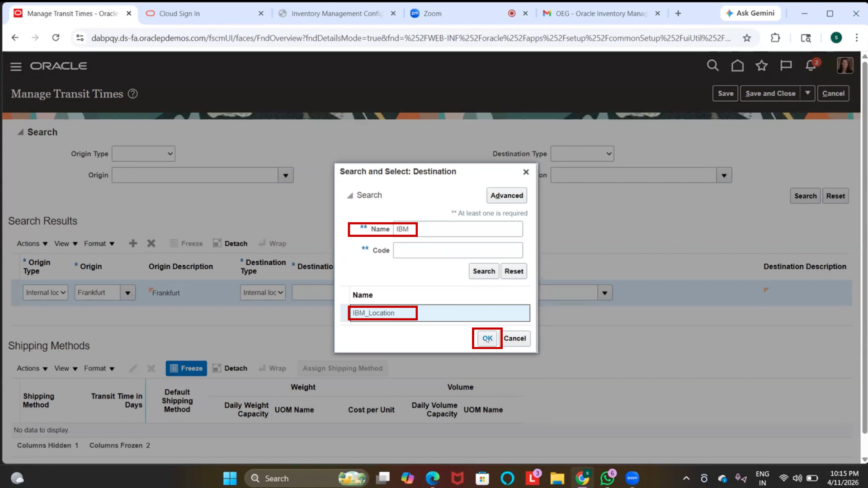Click the Reset button next to page Search

835,196
